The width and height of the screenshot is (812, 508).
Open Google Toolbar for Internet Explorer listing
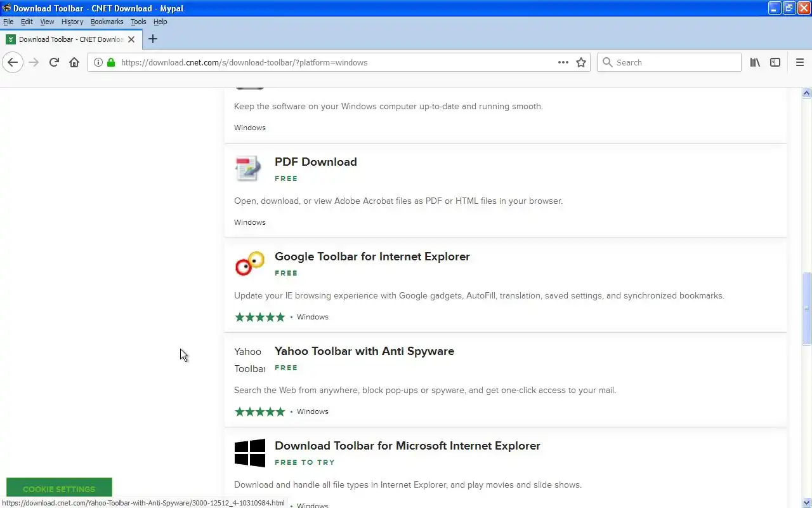pos(372,257)
